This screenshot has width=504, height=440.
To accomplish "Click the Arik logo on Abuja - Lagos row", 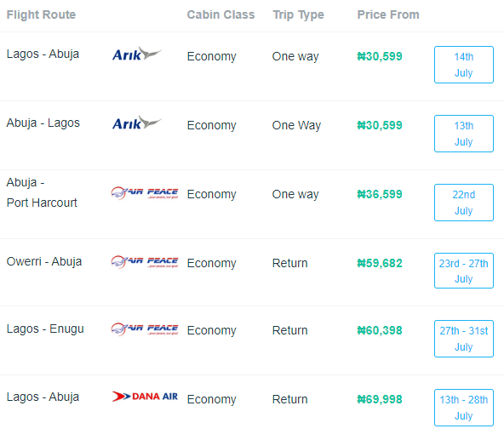I will click(x=137, y=123).
